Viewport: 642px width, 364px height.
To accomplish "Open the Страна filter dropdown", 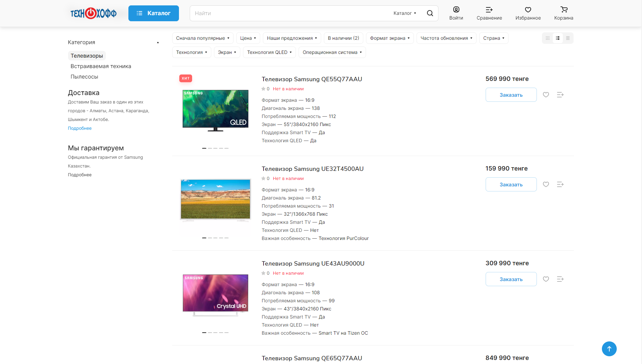I will point(494,38).
